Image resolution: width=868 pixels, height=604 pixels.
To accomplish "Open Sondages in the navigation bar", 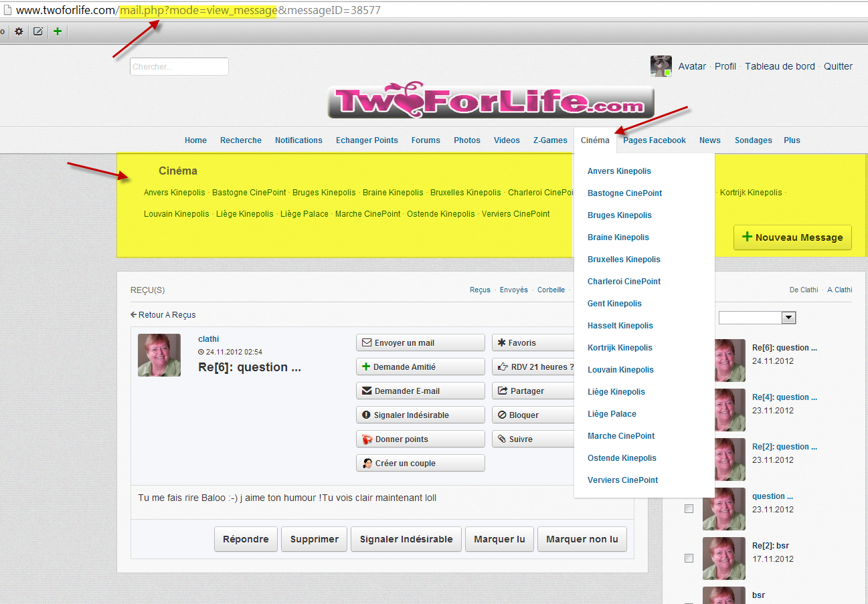I will tap(753, 140).
